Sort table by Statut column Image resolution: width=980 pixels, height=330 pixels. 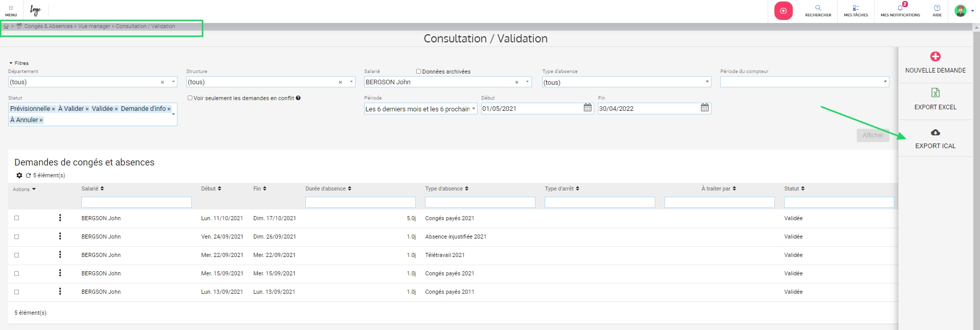794,189
